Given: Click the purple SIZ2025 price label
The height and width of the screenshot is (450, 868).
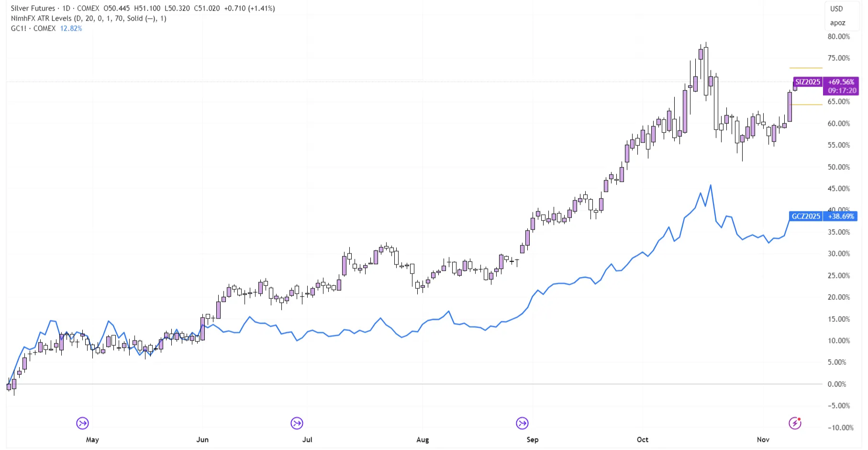Looking at the screenshot, I should [x=808, y=82].
